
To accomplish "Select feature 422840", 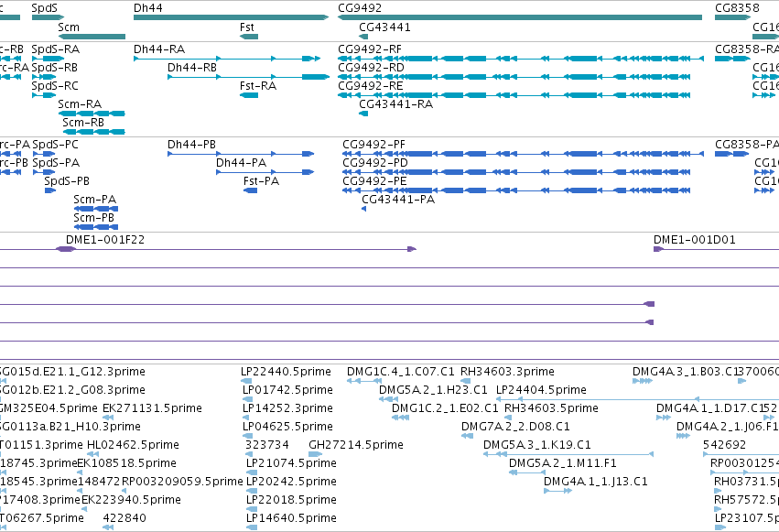I will tap(108, 527).
